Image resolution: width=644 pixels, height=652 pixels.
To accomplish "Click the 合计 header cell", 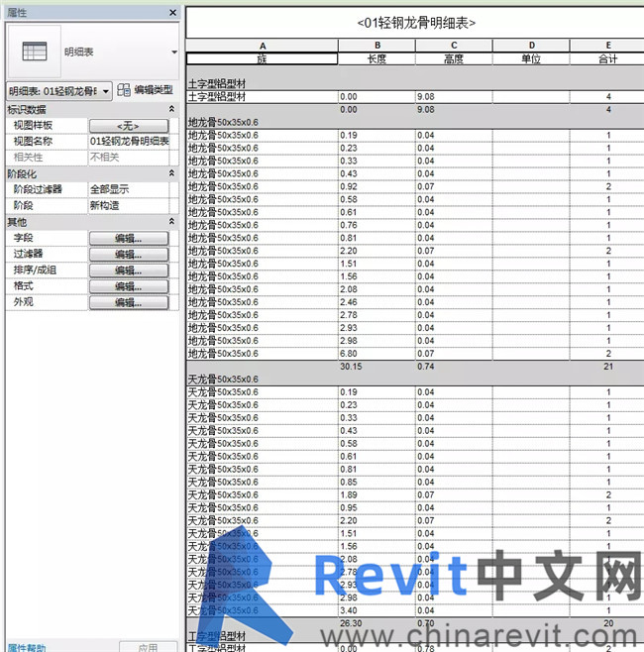I will point(607,58).
